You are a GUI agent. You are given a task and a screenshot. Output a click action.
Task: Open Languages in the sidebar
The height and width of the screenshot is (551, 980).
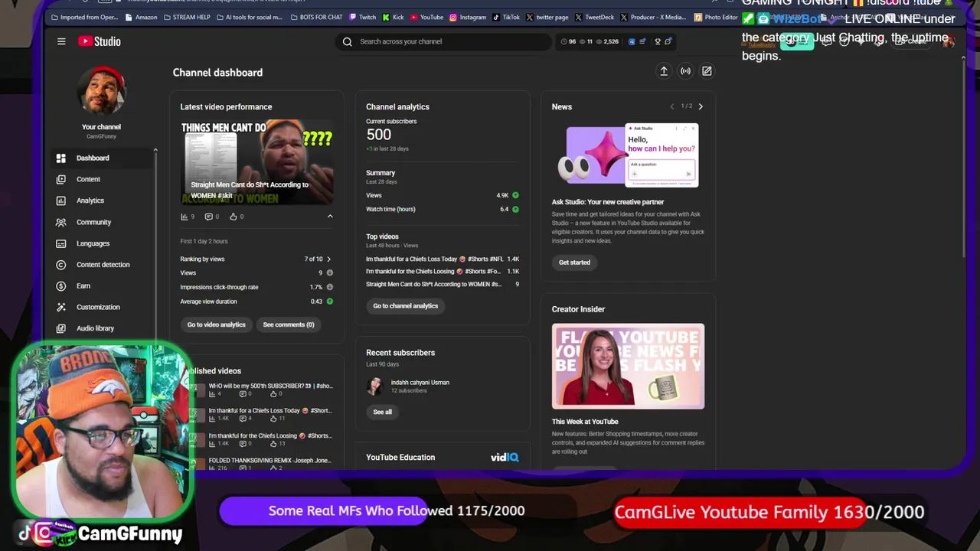(103, 243)
